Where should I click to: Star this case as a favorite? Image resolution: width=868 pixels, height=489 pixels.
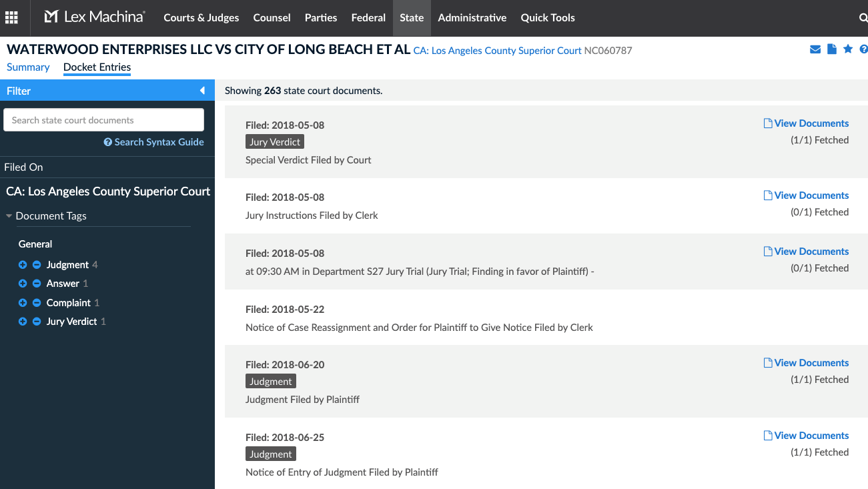point(848,49)
